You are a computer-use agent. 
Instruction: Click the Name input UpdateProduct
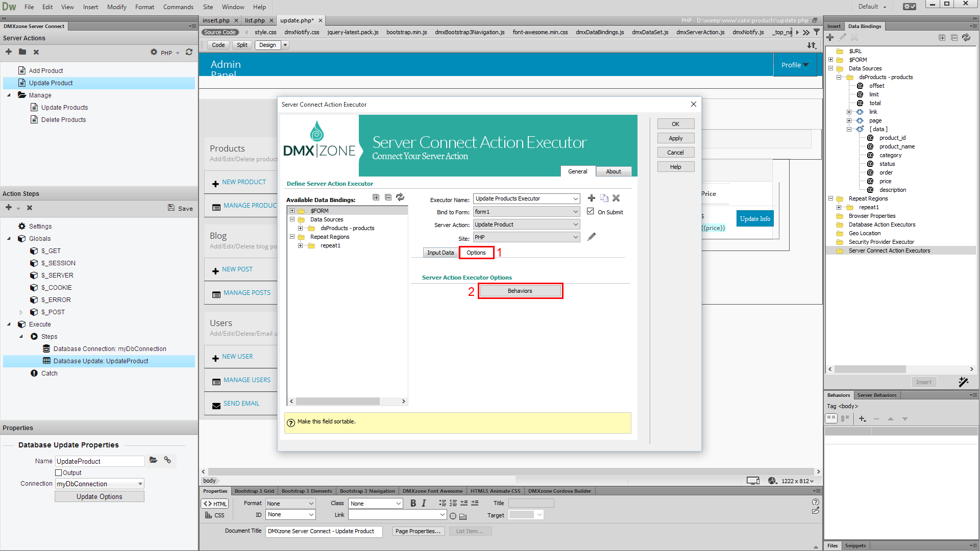point(100,461)
